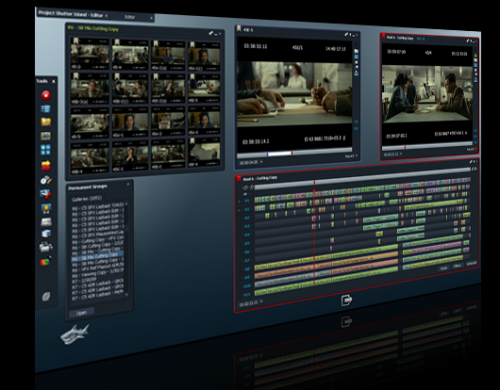This screenshot has width=500, height=390.
Task: Click the folder icon on source viewer side strip
Action: 356,51
